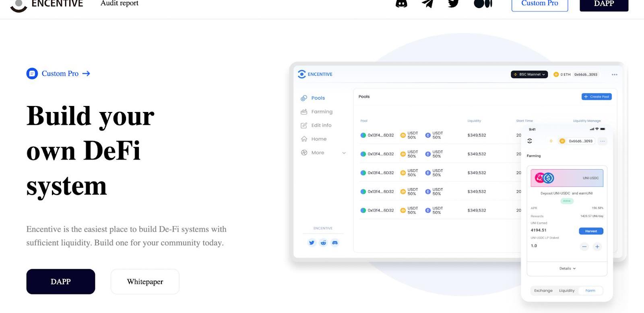Click the Encentive smile logo in header
Screen dimensions: 644x313
pyautogui.click(x=18, y=6)
